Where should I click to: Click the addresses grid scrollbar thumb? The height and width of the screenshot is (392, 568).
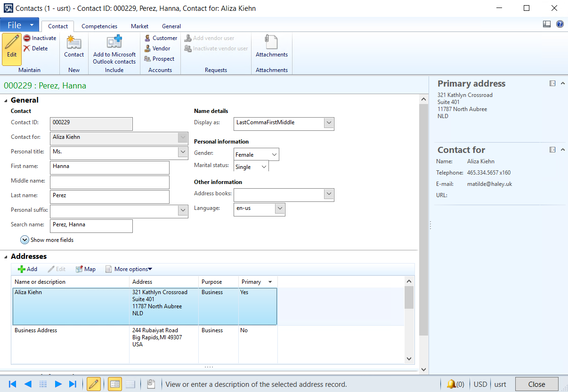click(x=409, y=297)
